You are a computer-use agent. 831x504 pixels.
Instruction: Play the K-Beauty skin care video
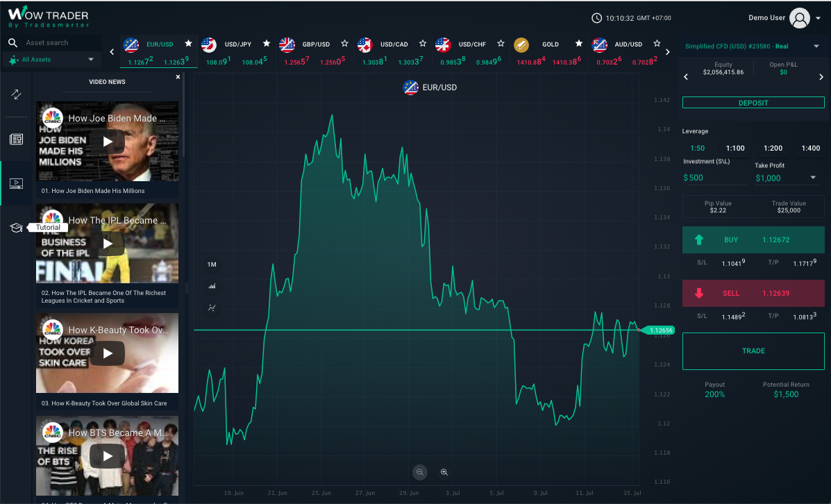[107, 353]
